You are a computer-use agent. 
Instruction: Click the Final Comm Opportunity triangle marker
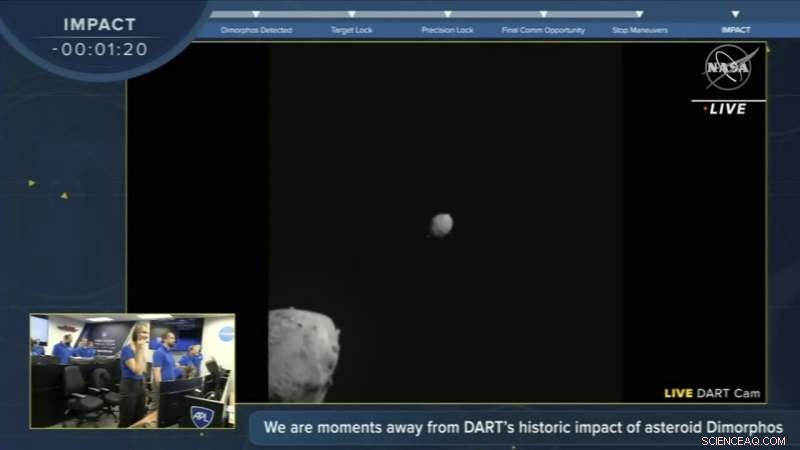[x=543, y=14]
